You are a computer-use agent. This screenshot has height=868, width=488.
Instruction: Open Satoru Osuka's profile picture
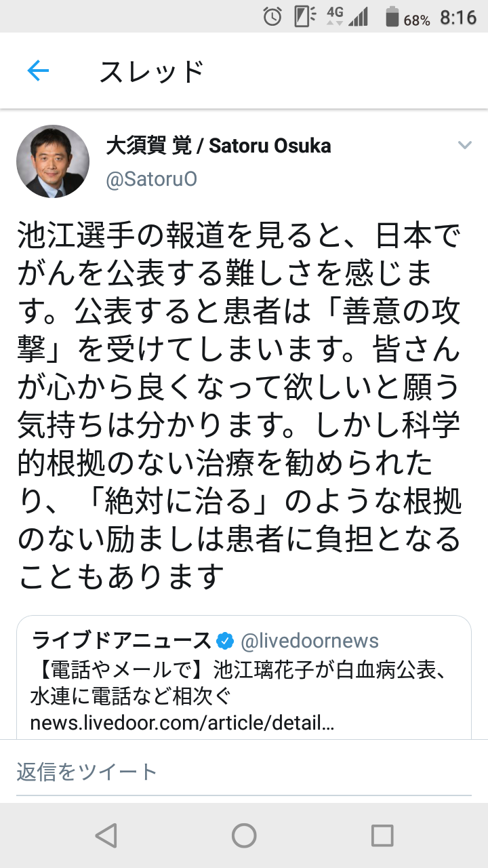point(53,161)
